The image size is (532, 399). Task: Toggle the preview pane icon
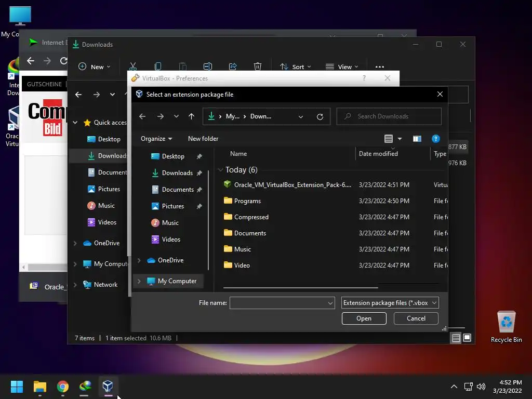[417, 138]
